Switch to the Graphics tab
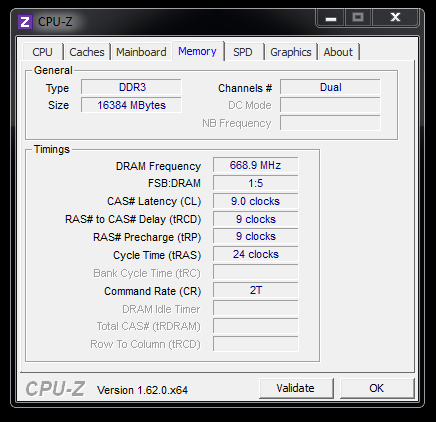Image resolution: width=436 pixels, height=422 pixels. (x=291, y=52)
